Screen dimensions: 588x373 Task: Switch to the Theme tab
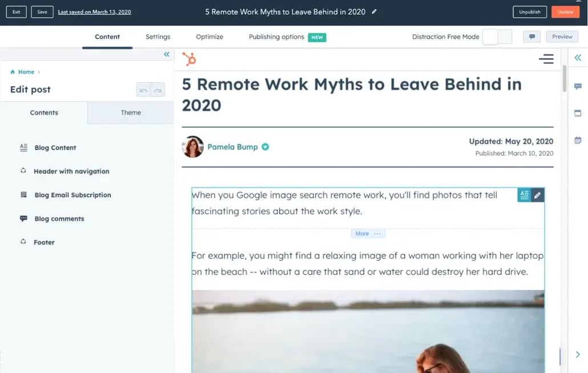click(x=131, y=112)
